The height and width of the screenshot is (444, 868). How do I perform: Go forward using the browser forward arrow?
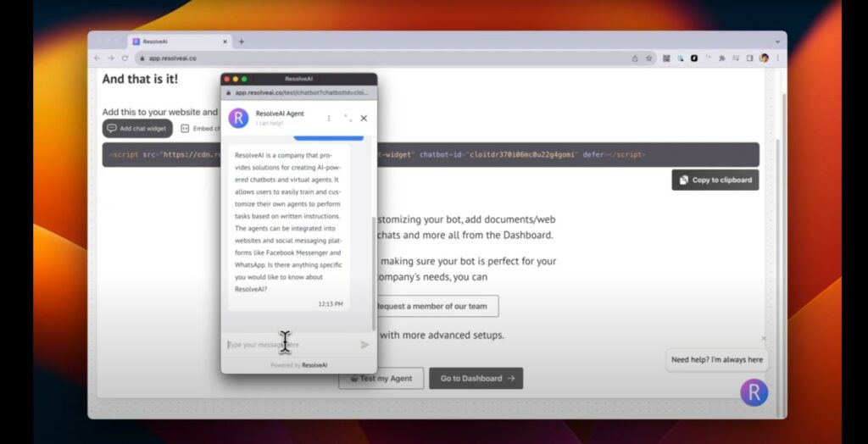pos(111,58)
